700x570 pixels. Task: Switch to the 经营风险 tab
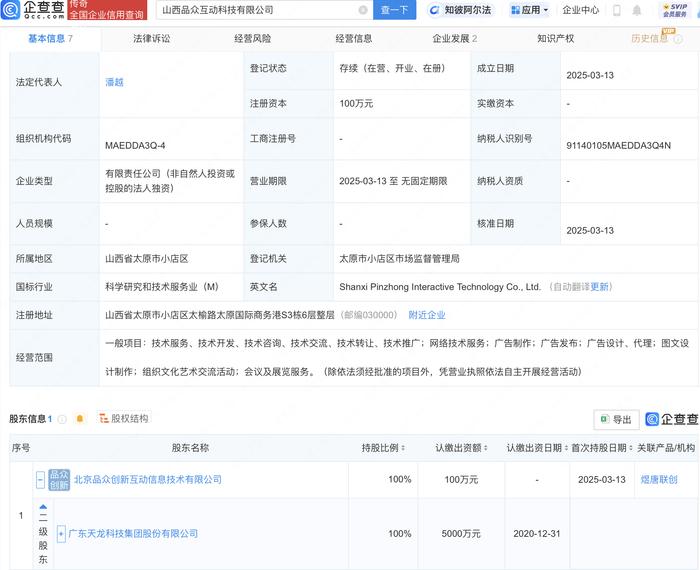(x=253, y=39)
